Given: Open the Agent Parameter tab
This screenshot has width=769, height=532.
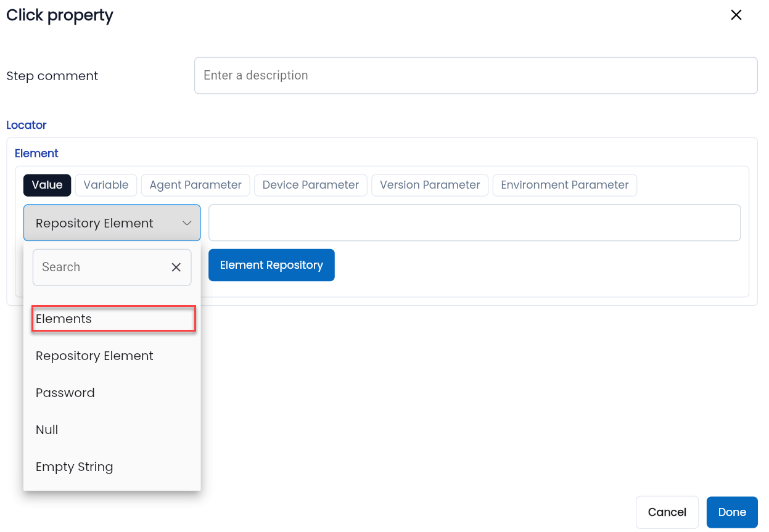Looking at the screenshot, I should click(195, 185).
